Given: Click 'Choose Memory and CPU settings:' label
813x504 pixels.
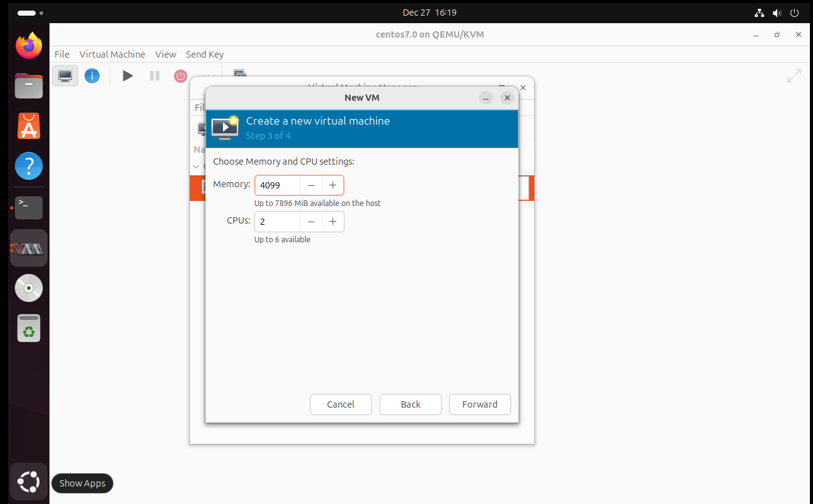Looking at the screenshot, I should (x=284, y=162).
